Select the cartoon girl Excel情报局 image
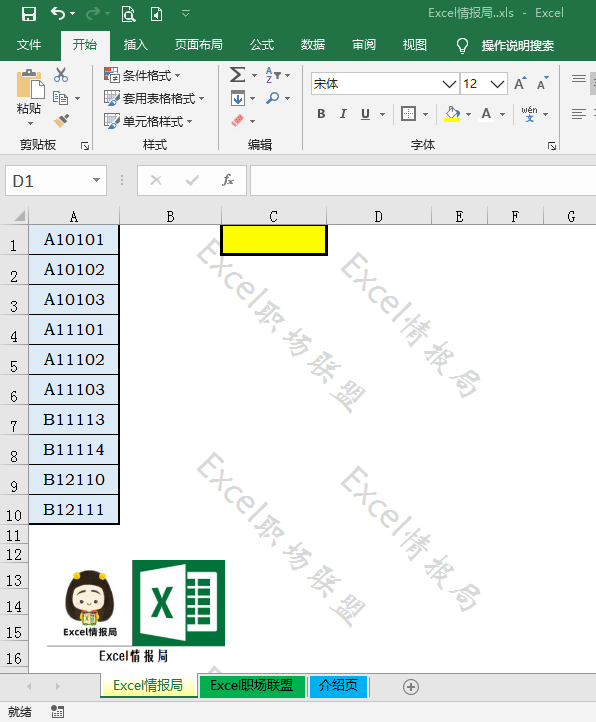Screen dimensions: 596x722 click(90, 603)
